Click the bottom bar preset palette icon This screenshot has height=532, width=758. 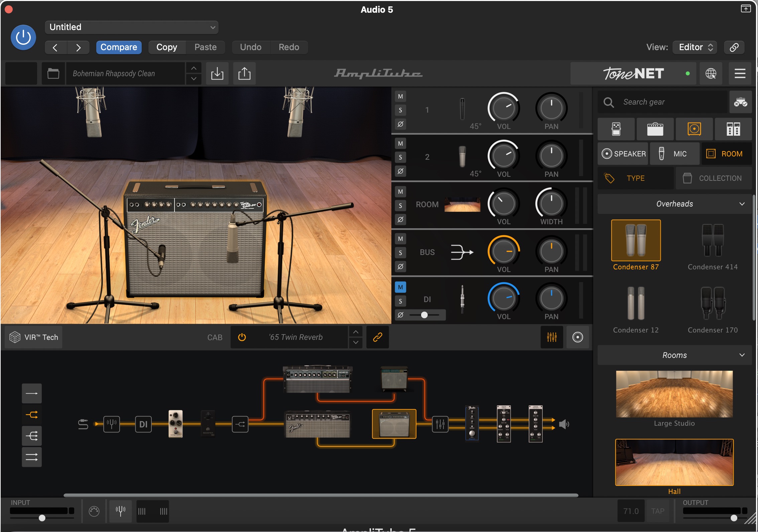[94, 511]
